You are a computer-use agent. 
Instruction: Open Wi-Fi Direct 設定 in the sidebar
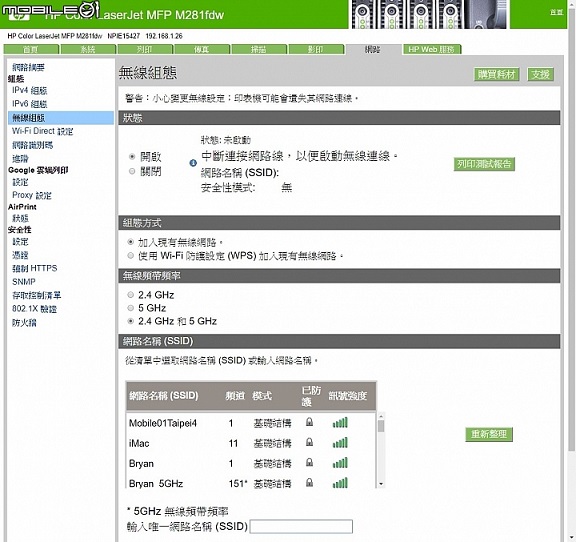pos(43,131)
